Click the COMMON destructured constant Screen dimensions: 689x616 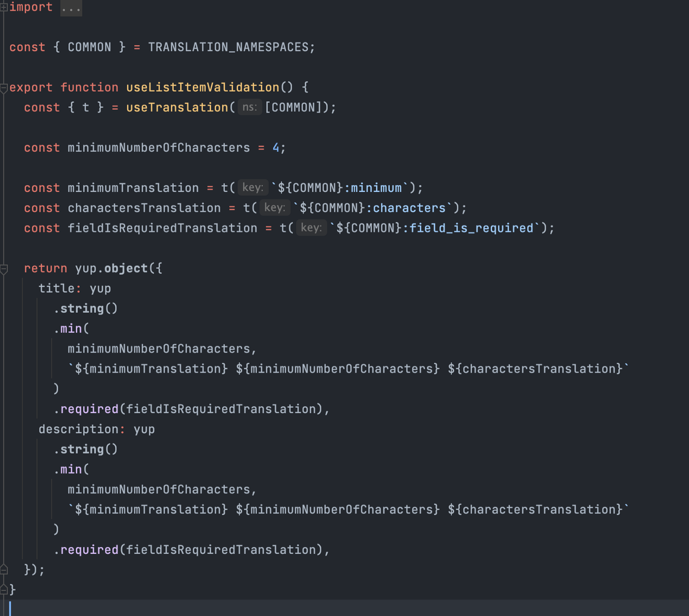pyautogui.click(x=89, y=47)
